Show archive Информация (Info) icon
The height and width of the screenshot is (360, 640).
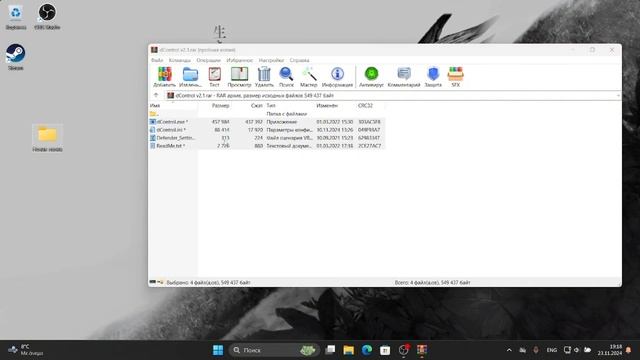click(337, 77)
